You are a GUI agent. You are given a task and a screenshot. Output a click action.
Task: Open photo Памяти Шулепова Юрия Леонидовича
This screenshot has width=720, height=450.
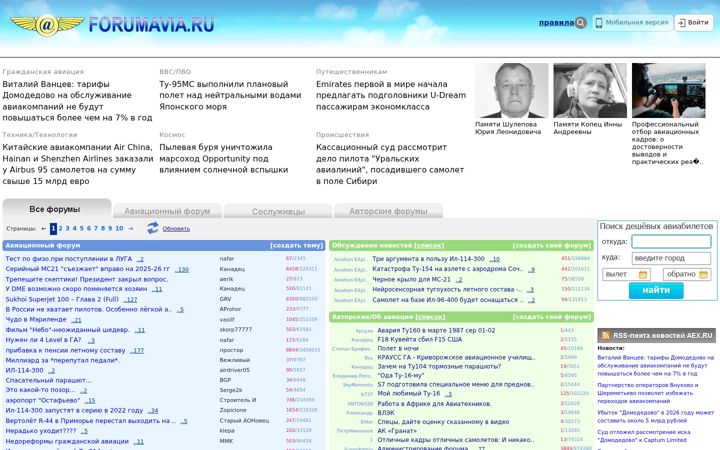[512, 90]
